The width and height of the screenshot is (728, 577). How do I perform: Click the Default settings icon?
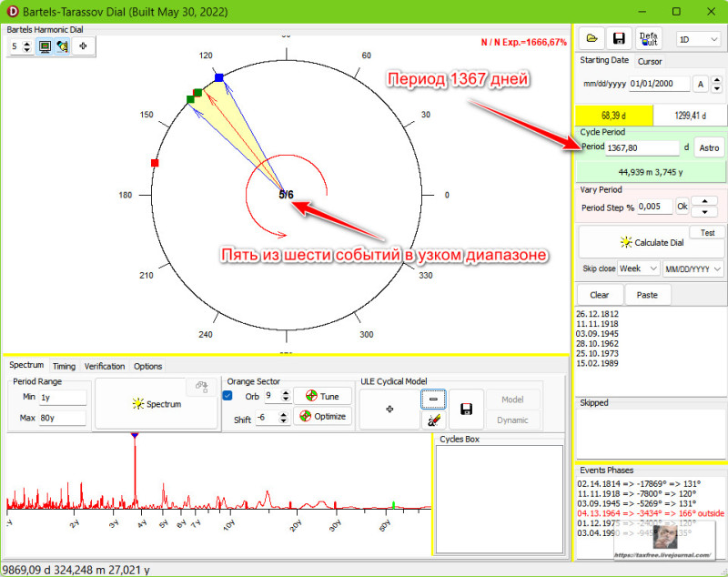click(648, 38)
